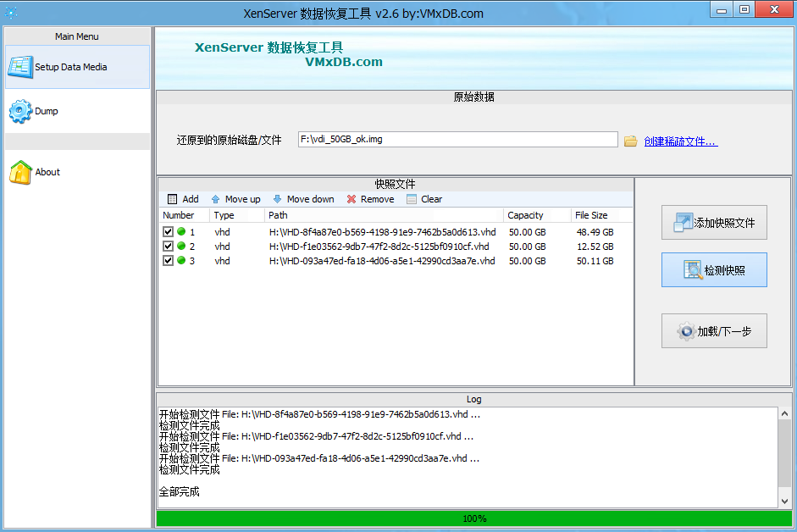Click the Setup Data Media icon
Screen dimensions: 797x532
pos(20,67)
